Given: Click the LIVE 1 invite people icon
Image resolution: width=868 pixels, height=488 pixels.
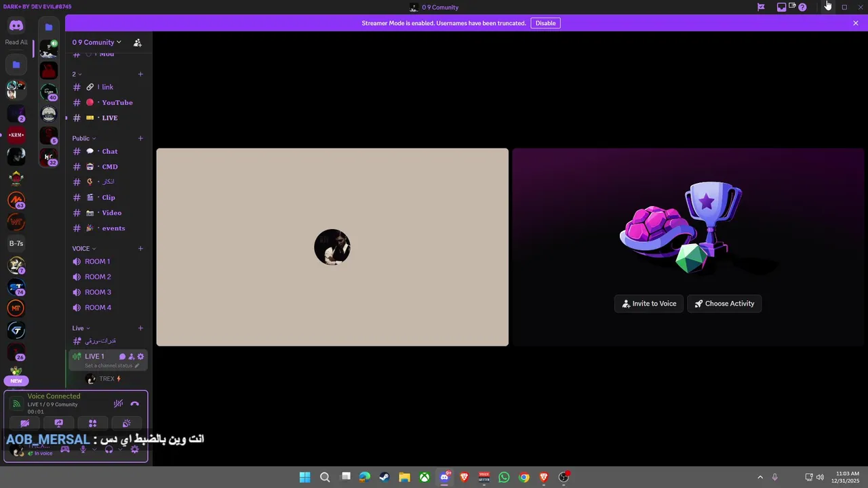Looking at the screenshot, I should pos(132,357).
